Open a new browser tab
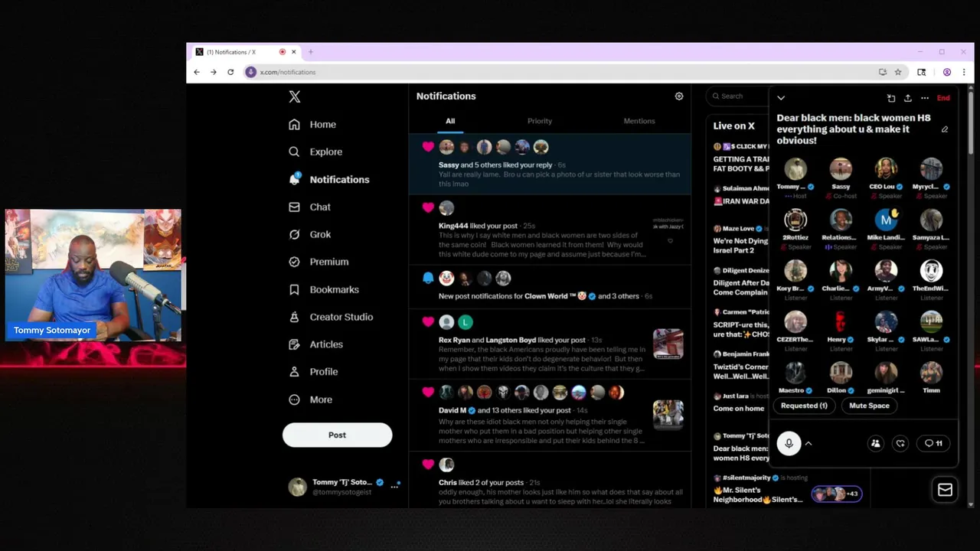 [x=310, y=52]
